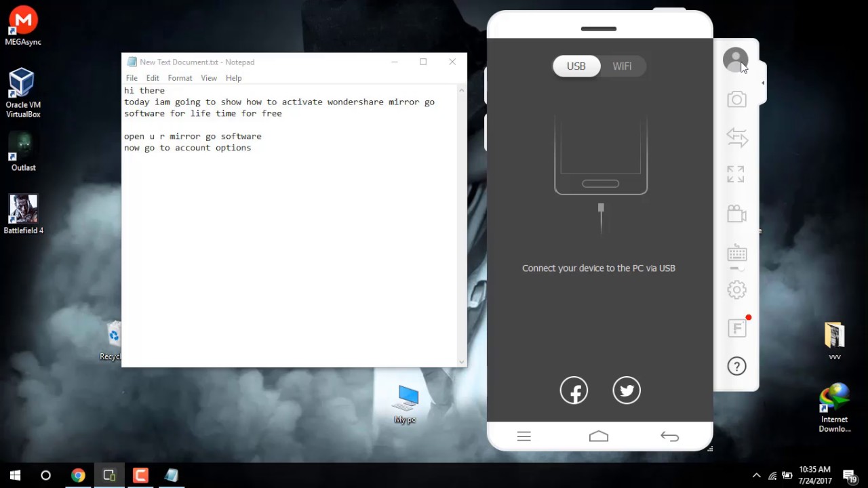Click the orange Camtasia taskbar icon

click(140, 475)
